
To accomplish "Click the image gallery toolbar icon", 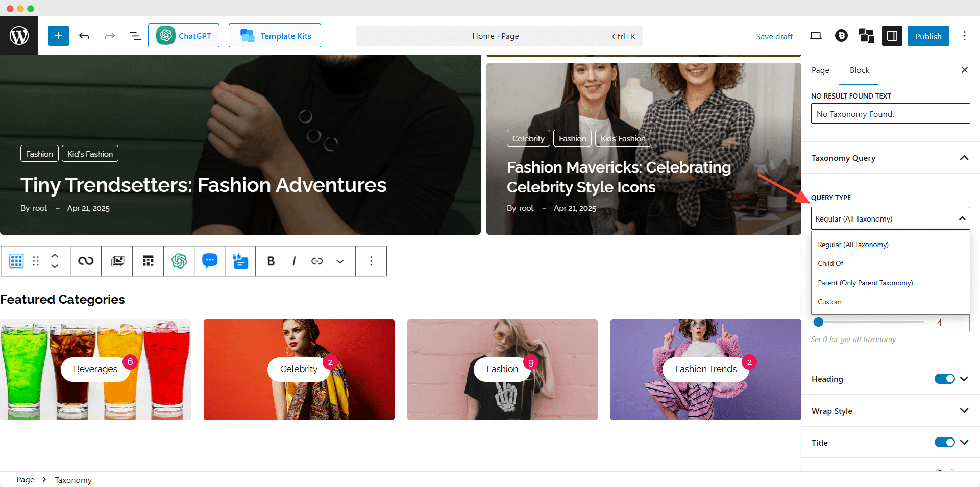I will 117,261.
